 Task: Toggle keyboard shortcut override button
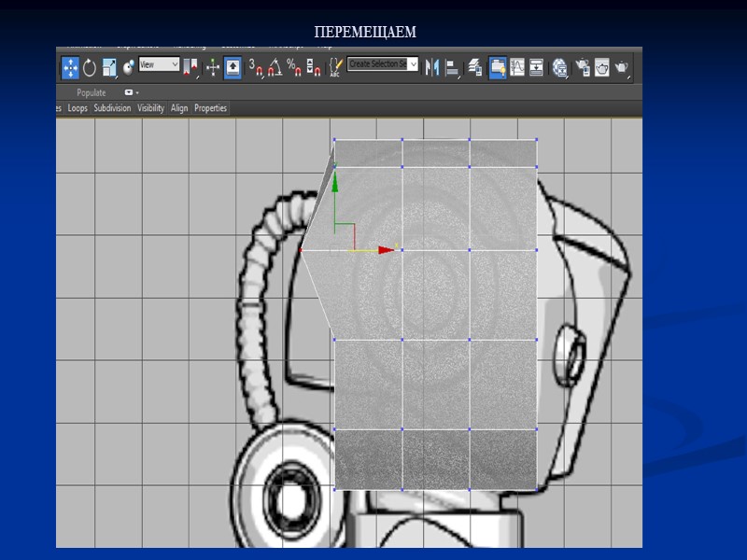click(x=233, y=67)
